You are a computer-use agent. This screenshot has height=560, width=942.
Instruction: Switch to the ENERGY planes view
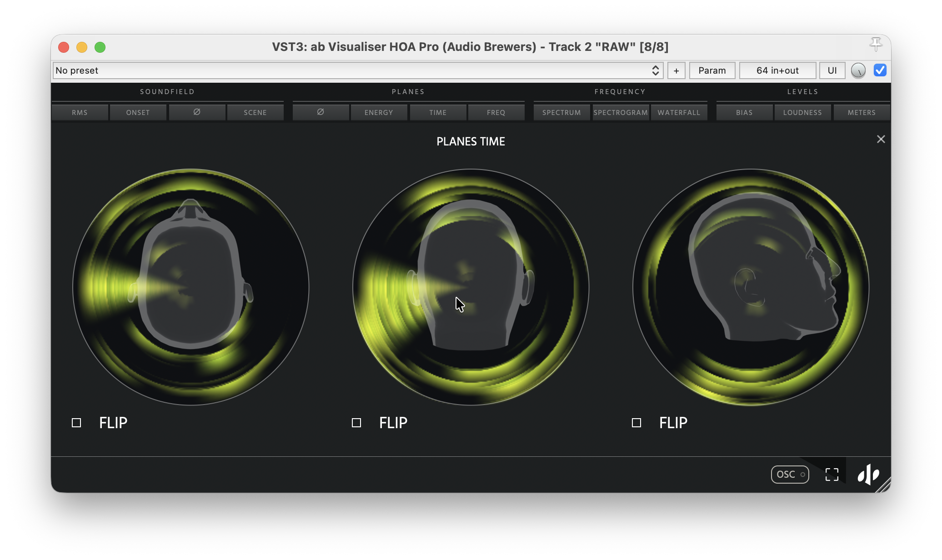point(379,112)
